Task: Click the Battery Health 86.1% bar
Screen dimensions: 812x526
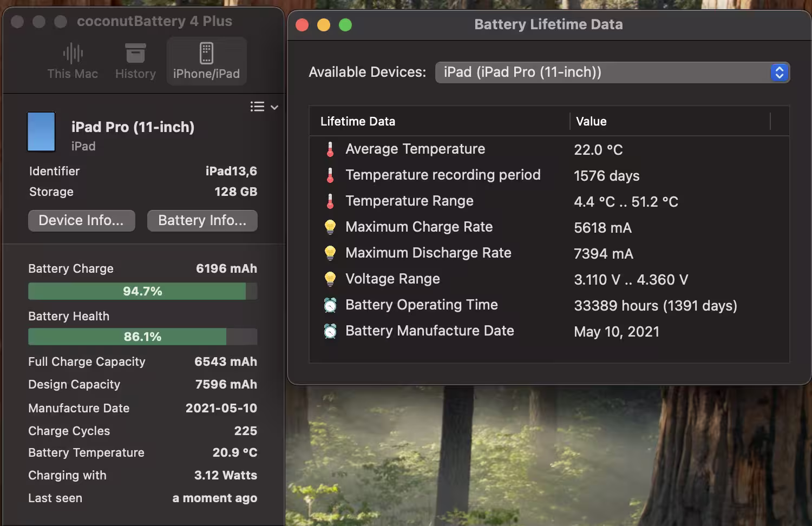Action: 142,337
